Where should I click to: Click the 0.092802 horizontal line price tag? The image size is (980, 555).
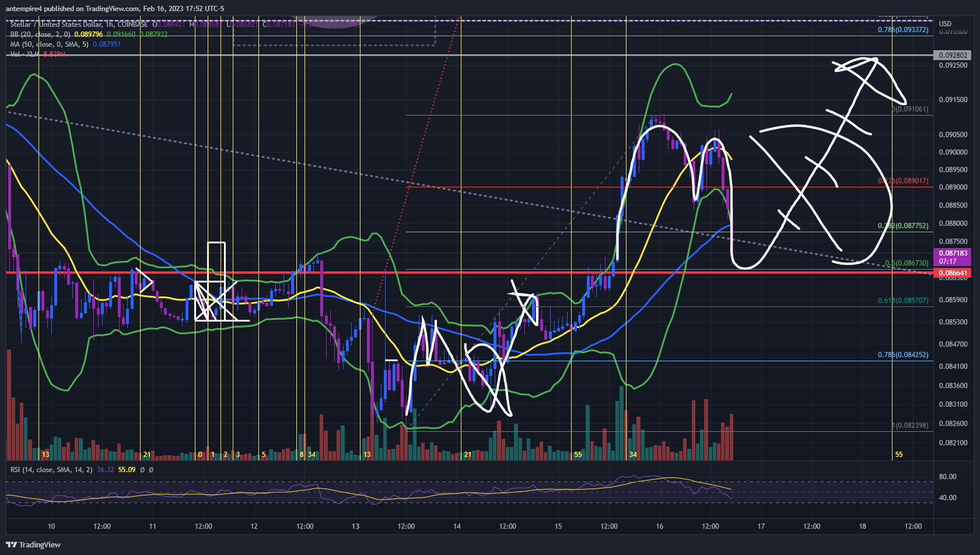(x=953, y=55)
